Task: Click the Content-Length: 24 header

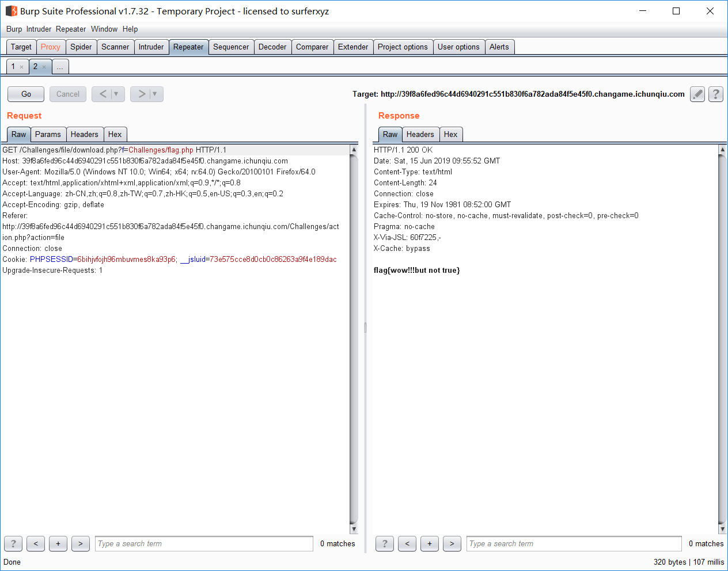Action: tap(405, 182)
